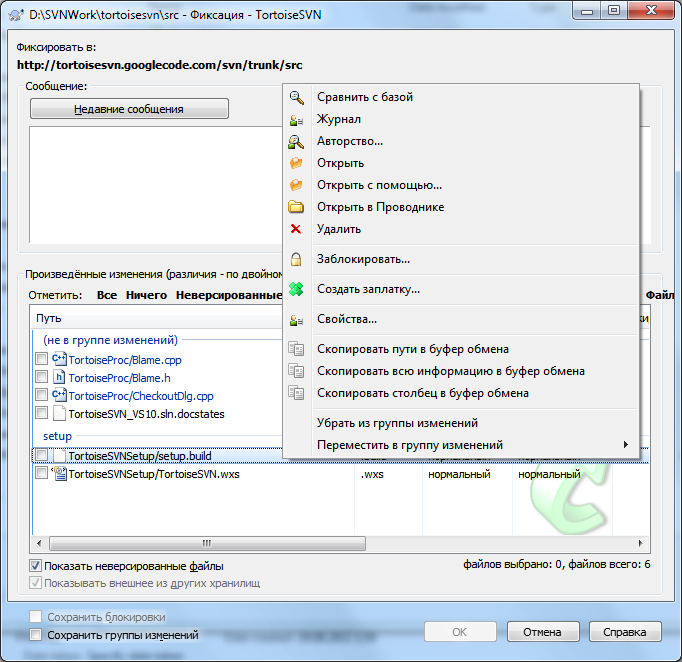
Task: Check the box for TortoiseProc/Blame.h
Action: pos(42,377)
